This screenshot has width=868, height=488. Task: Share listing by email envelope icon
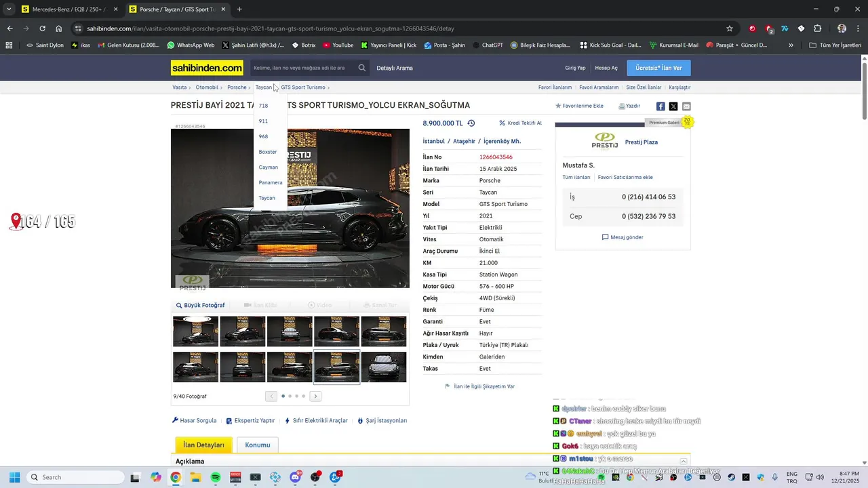click(x=686, y=106)
